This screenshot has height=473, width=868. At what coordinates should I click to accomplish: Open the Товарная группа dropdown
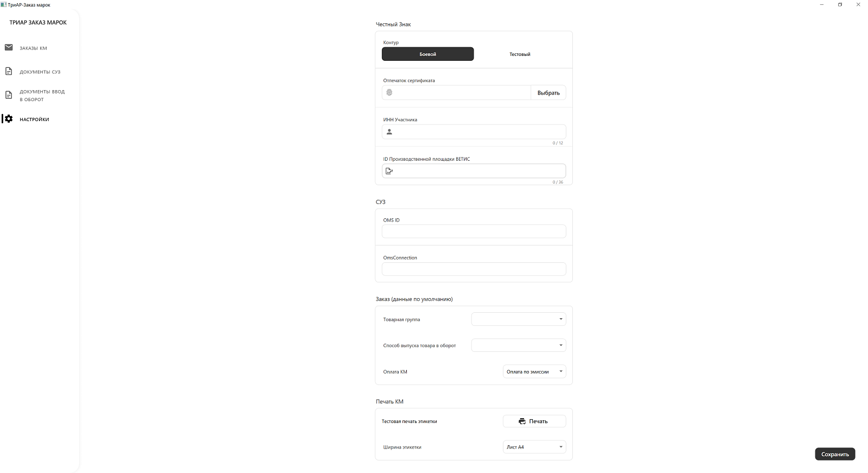519,319
